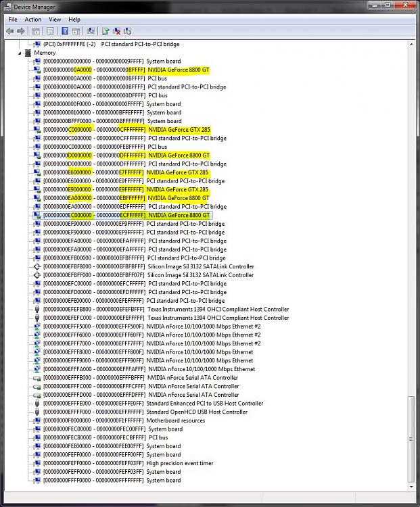Select System board row at 00000000BFFF0000

tap(112, 121)
